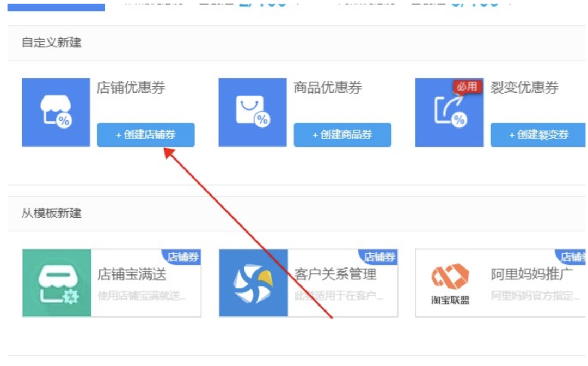Click the 自定义新建 section header
The height and width of the screenshot is (366, 588).
[51, 42]
